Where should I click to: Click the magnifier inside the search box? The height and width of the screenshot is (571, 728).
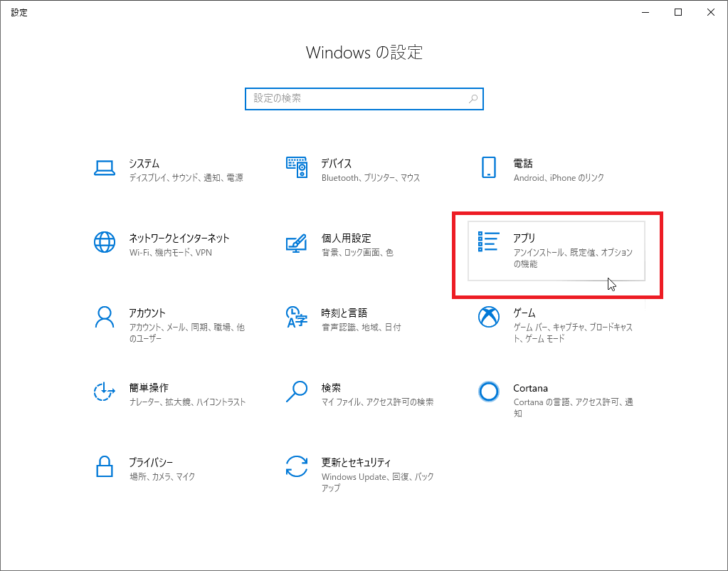(473, 99)
